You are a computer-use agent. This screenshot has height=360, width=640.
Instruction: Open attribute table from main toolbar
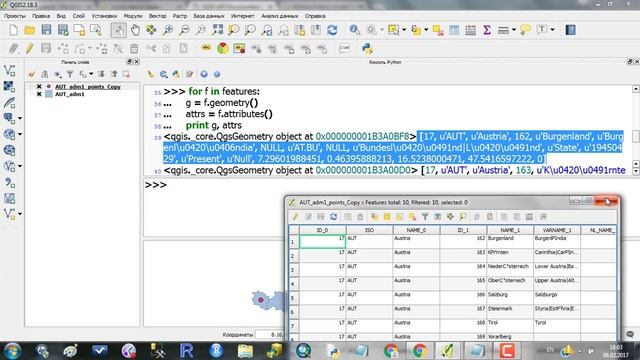(x=454, y=30)
